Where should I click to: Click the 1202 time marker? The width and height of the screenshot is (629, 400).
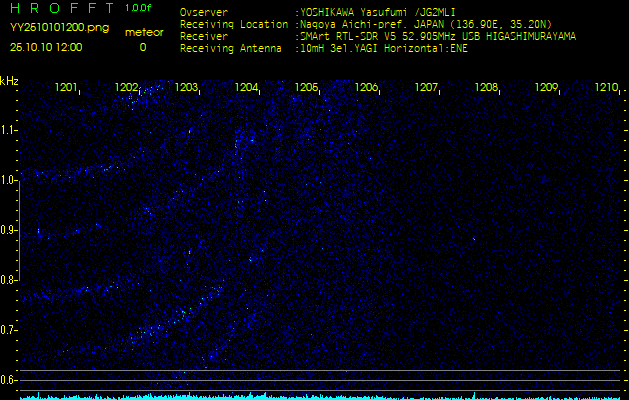pyautogui.click(x=126, y=87)
